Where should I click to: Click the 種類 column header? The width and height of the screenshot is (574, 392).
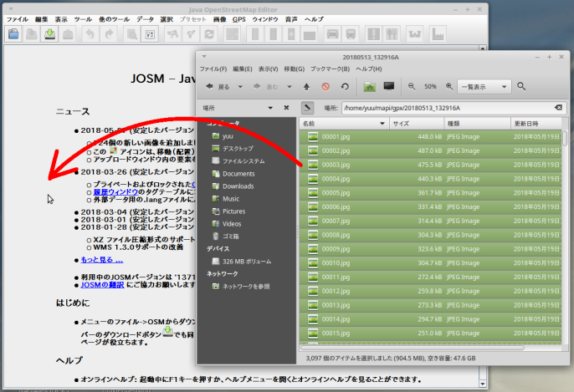[x=477, y=124]
